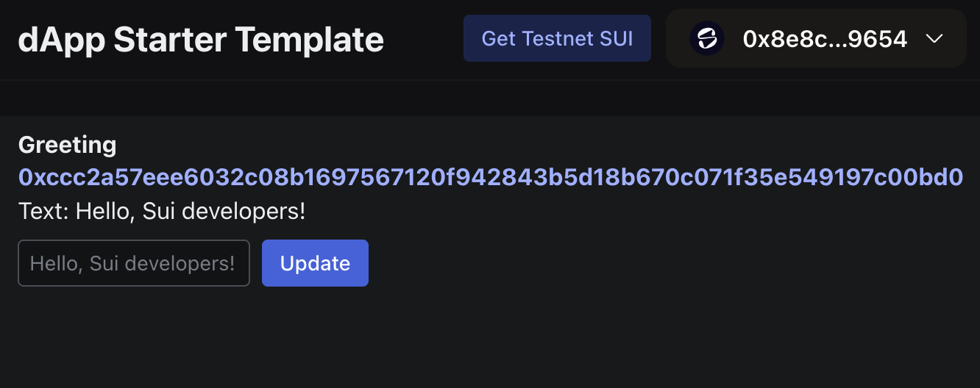The width and height of the screenshot is (980, 388).
Task: Click the Update button
Action: 315,263
